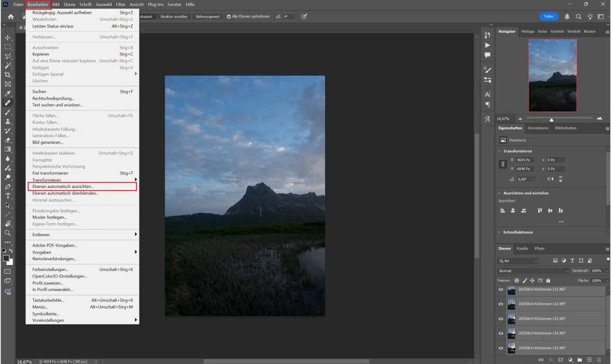Enable the Alle Ebenen aufnehmen checkbox
Viewport: 611px width, 364px height.
click(228, 17)
